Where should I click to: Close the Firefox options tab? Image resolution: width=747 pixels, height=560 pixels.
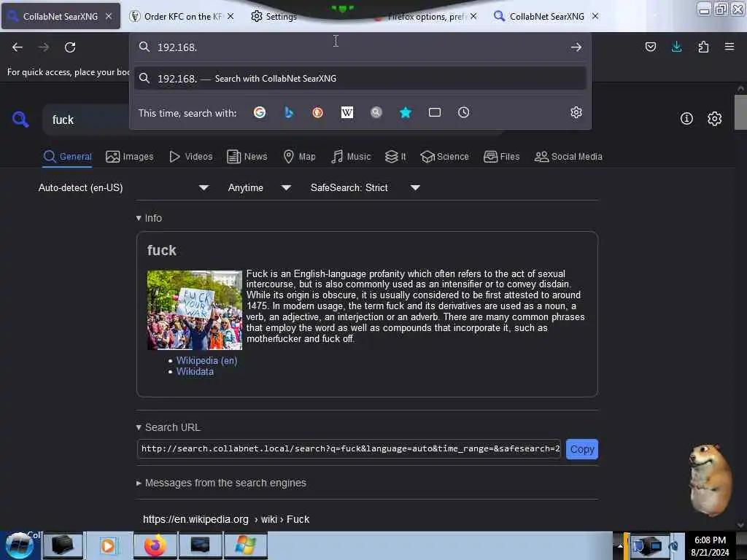(473, 16)
